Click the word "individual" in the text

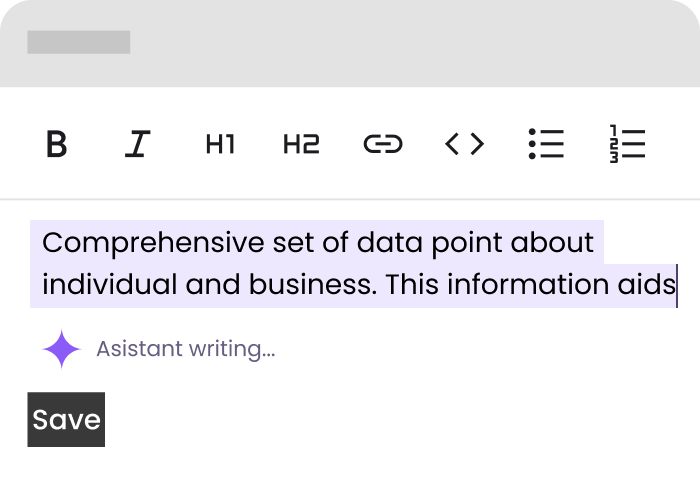coord(109,285)
